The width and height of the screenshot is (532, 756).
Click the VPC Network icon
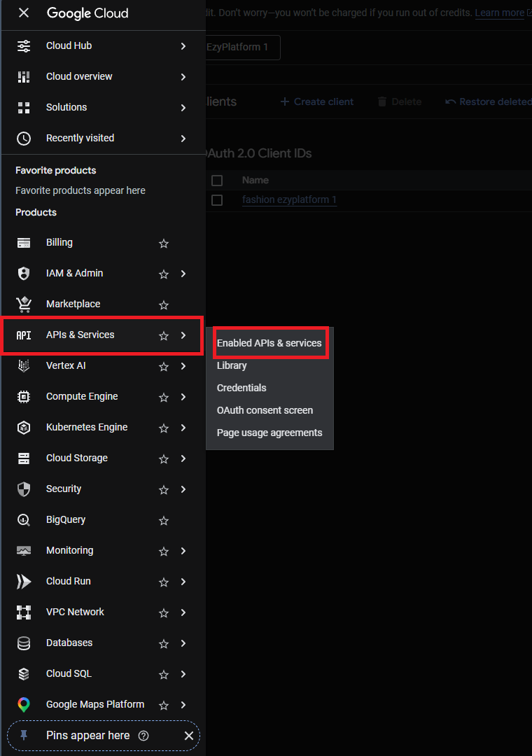coord(24,612)
